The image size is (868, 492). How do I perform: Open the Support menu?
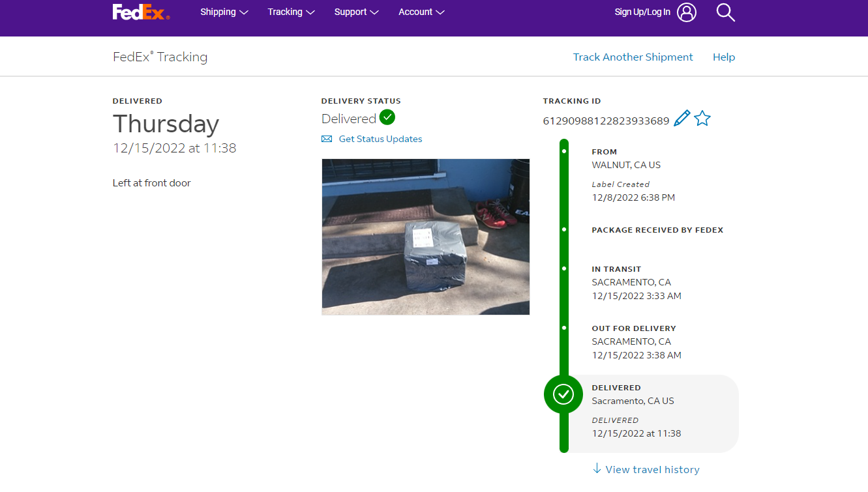point(356,12)
